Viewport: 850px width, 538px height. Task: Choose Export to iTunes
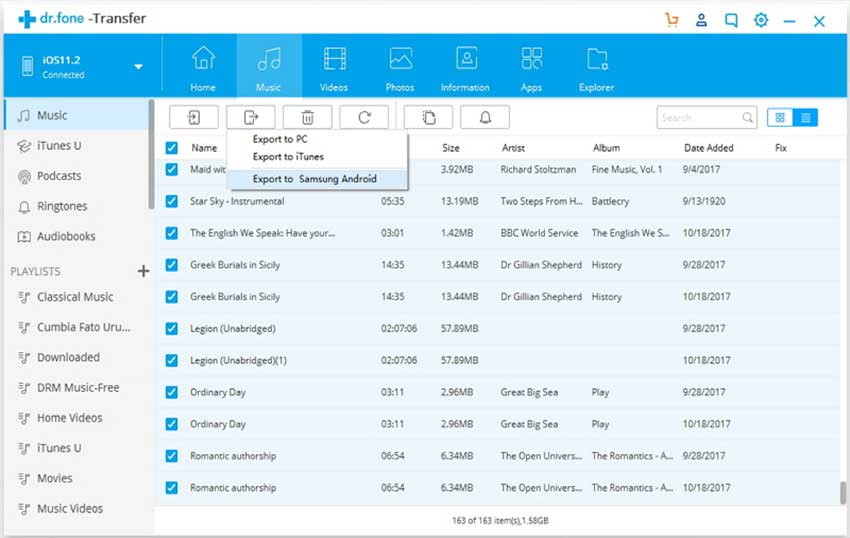(x=288, y=157)
